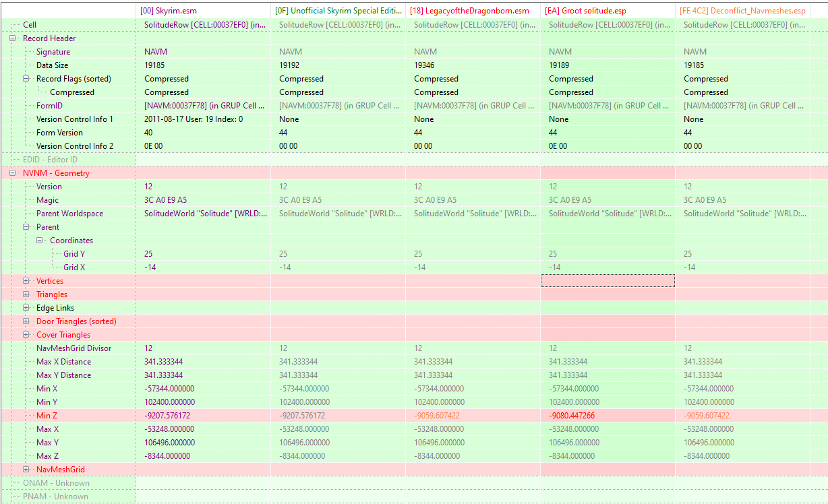Click Skyrim.esm NavMeshGrid Divisor value 12
The height and width of the screenshot is (504, 828).
pyautogui.click(x=148, y=348)
